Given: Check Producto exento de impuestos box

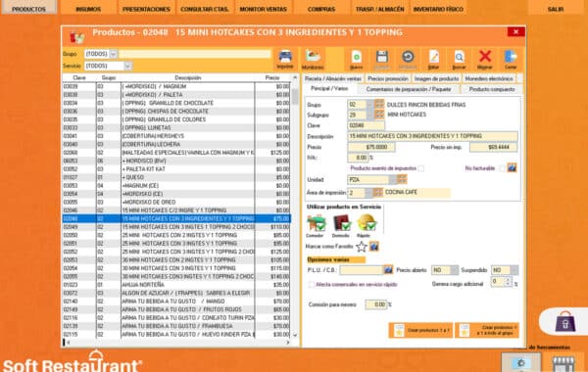Looking at the screenshot, I should [421, 168].
